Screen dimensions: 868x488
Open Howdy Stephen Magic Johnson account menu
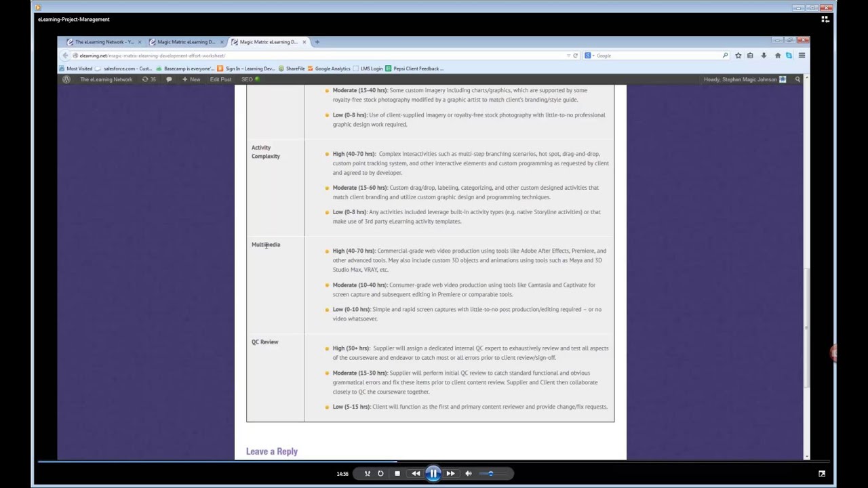click(745, 79)
